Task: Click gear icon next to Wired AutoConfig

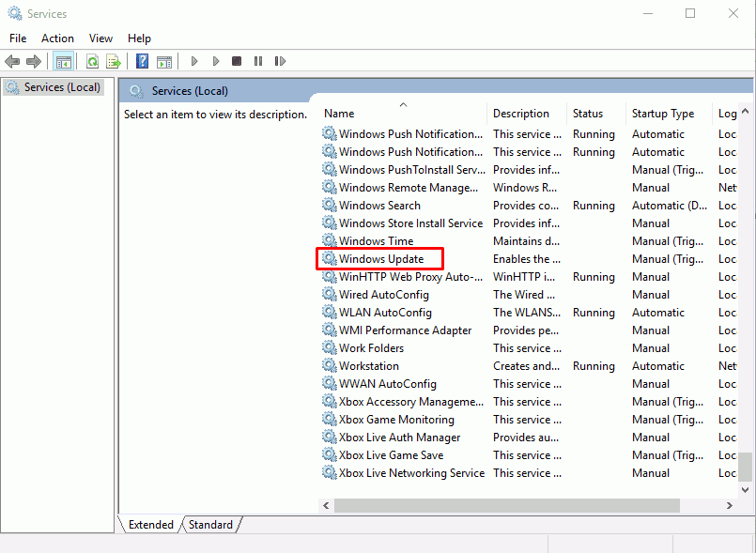Action: coord(330,294)
